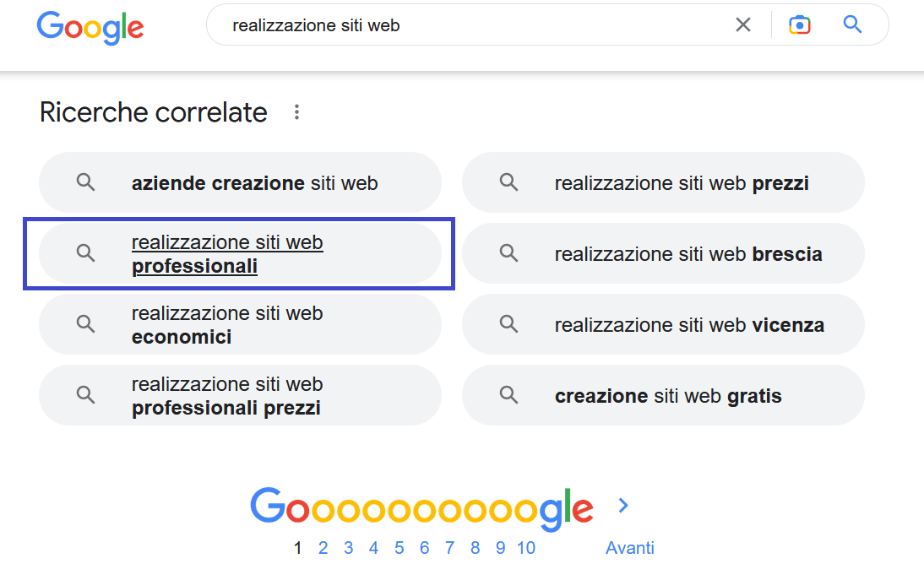Click the Google Lens camera icon
924x564 pixels.
pyautogui.click(x=799, y=24)
